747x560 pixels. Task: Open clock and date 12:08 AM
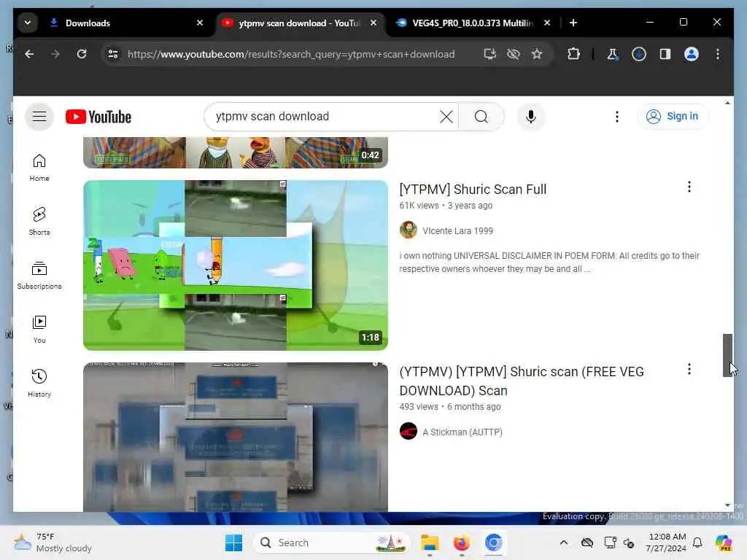[666, 542]
